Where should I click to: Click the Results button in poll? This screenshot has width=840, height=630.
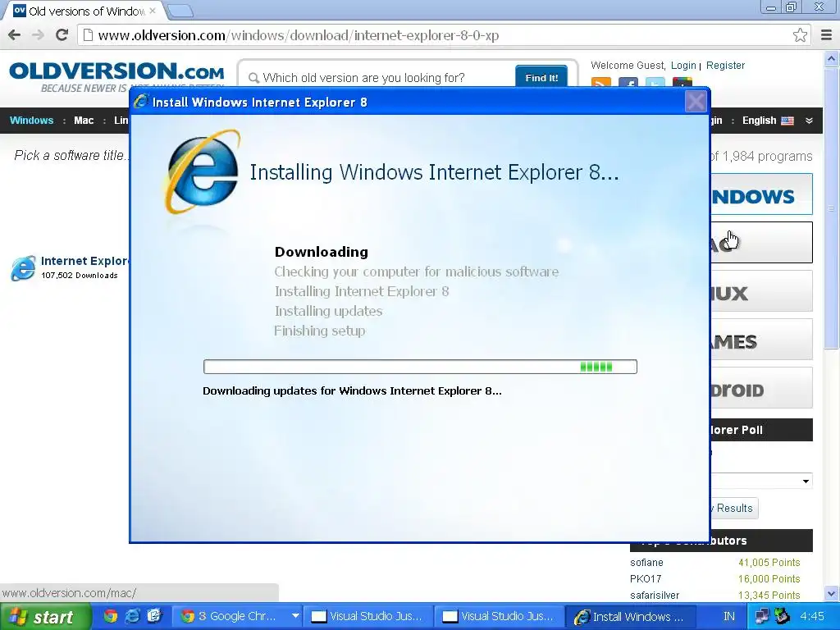tap(734, 508)
